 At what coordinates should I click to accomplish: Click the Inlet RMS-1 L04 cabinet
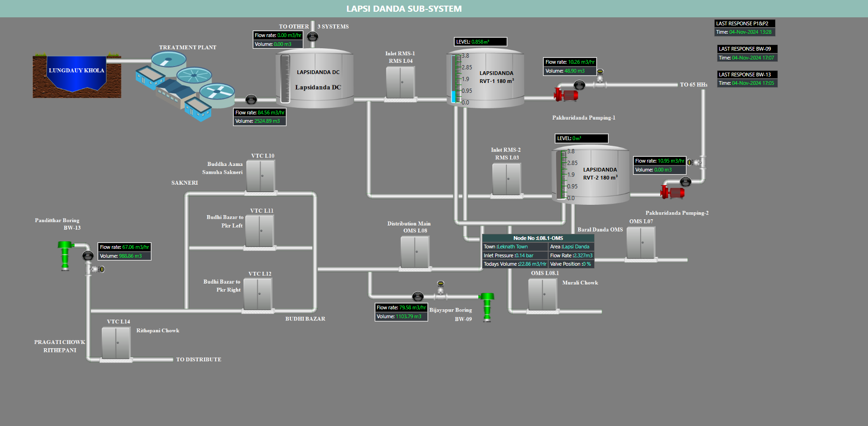coord(400,83)
